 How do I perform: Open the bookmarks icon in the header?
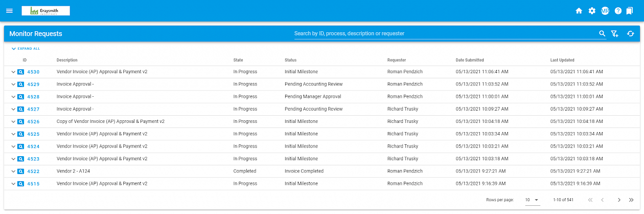point(629,11)
